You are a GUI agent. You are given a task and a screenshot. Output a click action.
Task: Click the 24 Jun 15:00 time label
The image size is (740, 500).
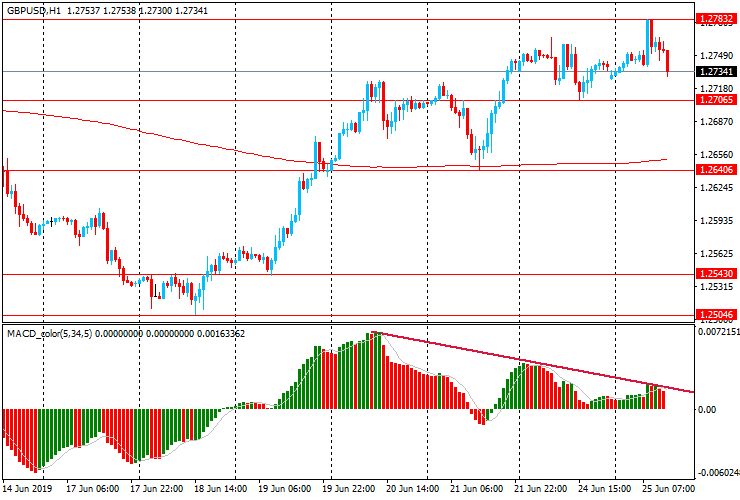(x=605, y=488)
